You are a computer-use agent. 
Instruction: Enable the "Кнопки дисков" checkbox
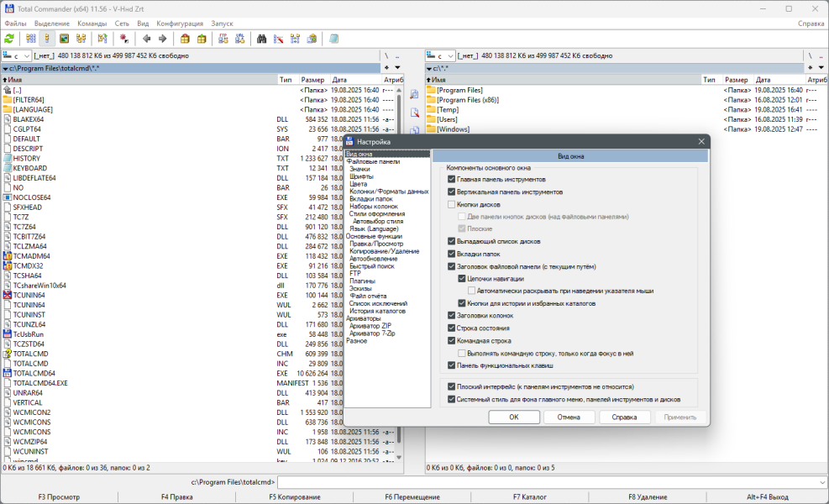pyautogui.click(x=452, y=204)
